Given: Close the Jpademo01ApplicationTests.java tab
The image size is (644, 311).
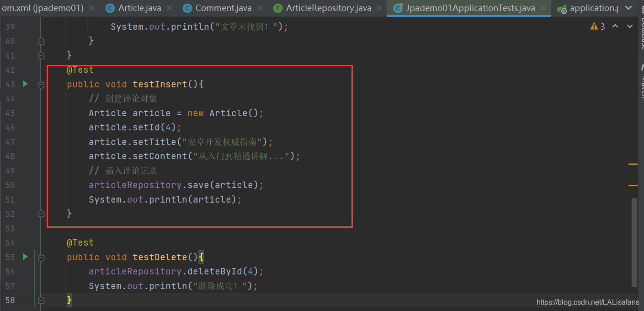Looking at the screenshot, I should (x=543, y=8).
